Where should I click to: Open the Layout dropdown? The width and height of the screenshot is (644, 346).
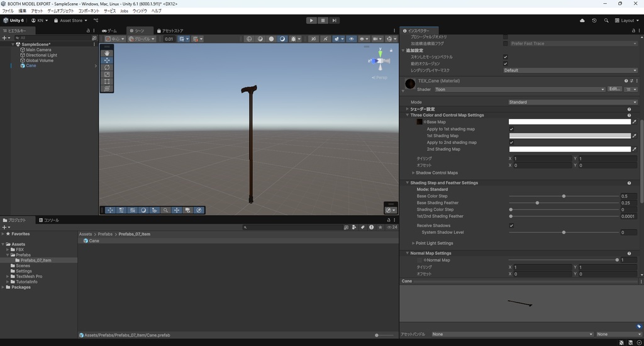tap(627, 20)
